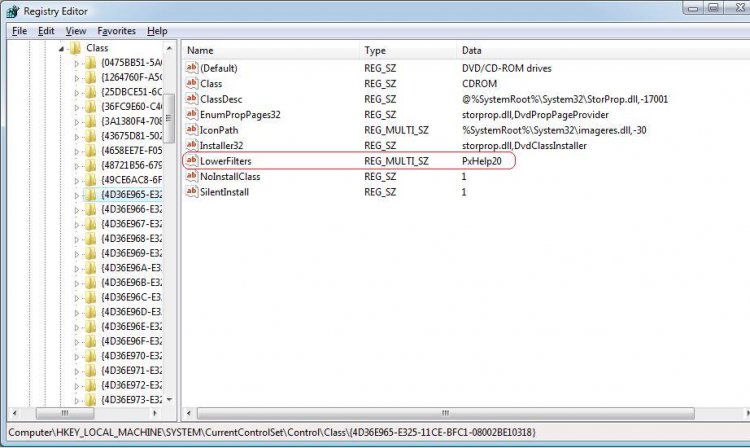Image resolution: width=750 pixels, height=448 pixels.
Task: Click folder icon of {48721B56-679 key
Action: tap(90, 165)
